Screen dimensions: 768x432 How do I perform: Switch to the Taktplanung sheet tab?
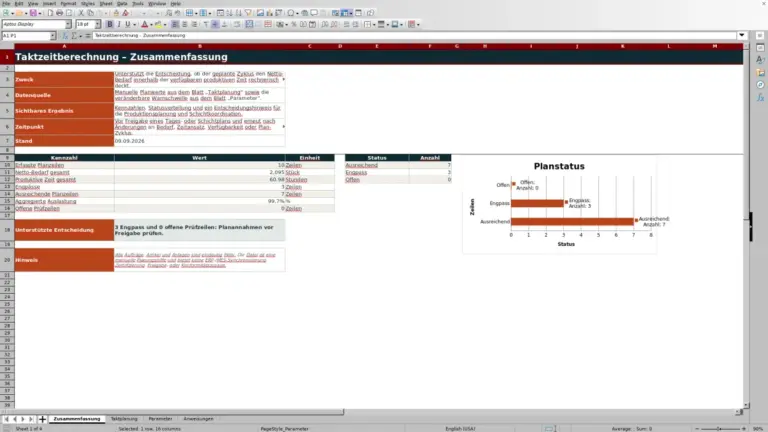[124, 419]
